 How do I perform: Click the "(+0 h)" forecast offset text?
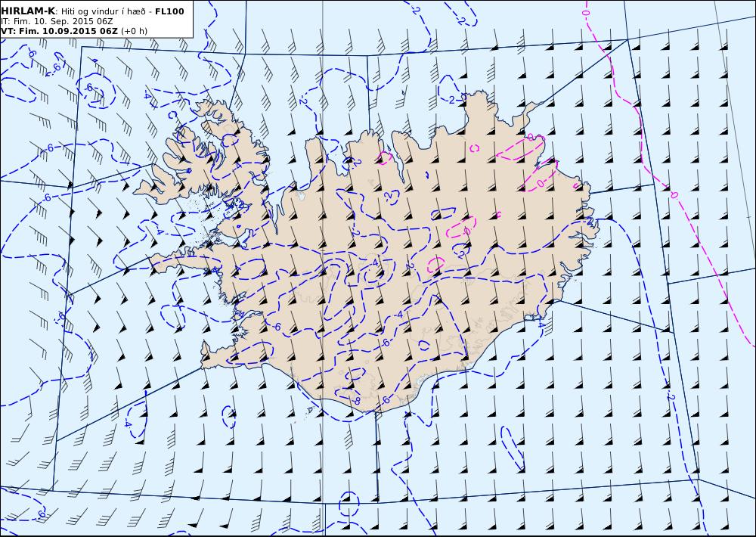pos(134,31)
